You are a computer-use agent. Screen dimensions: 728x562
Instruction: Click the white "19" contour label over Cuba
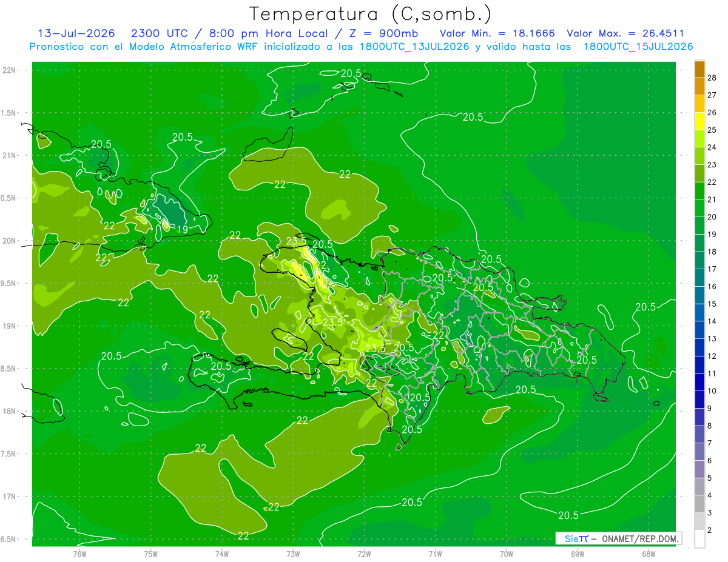pos(183,230)
